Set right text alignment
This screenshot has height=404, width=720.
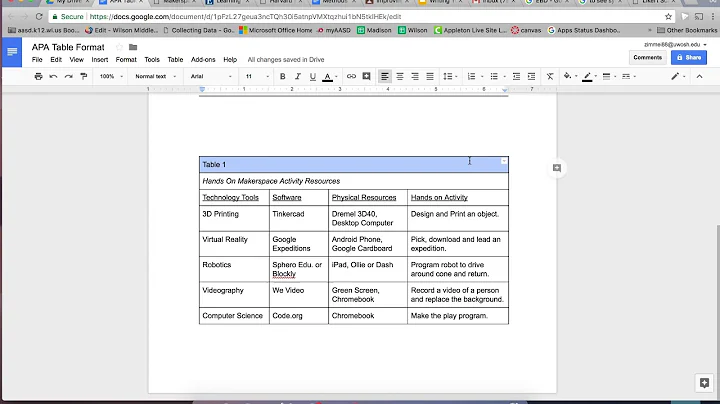tap(415, 76)
